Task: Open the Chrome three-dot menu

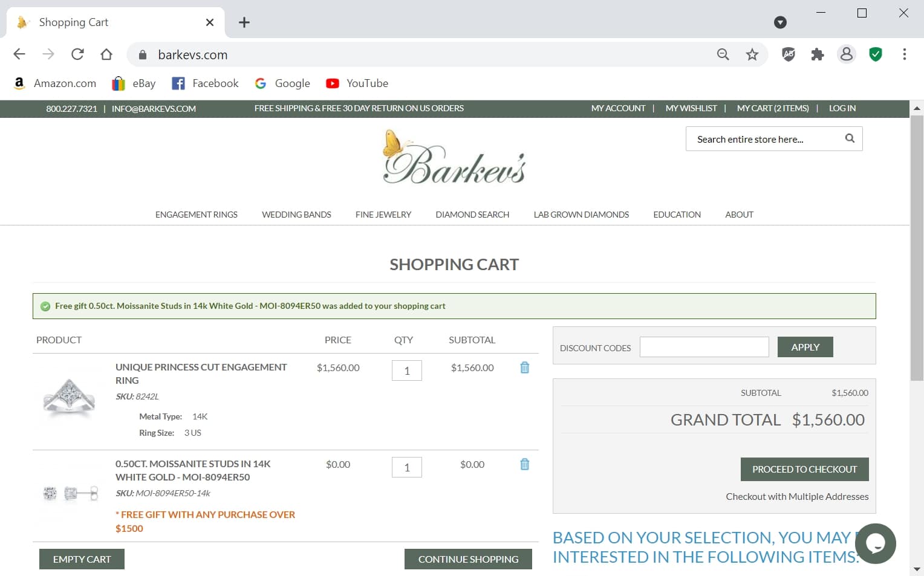Action: coord(905,54)
